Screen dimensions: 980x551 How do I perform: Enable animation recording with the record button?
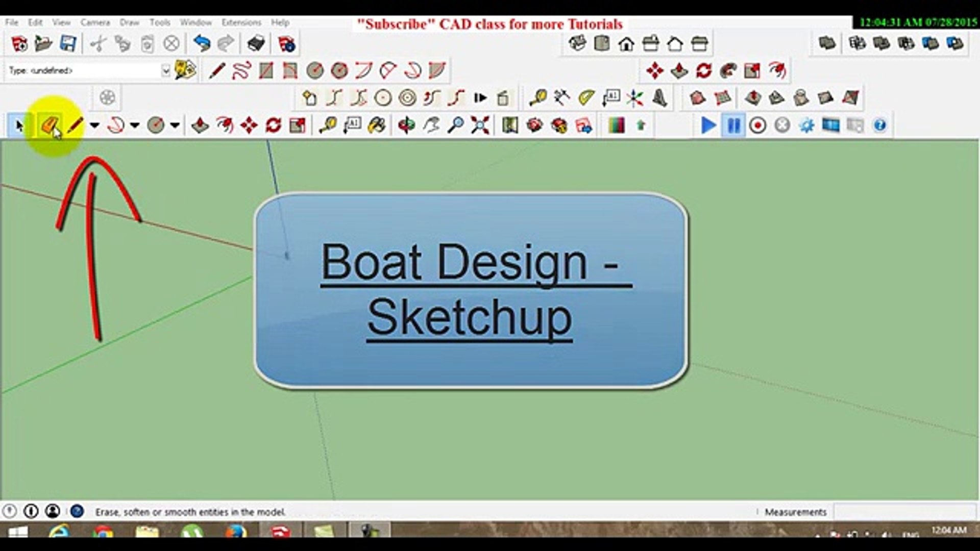(x=756, y=126)
